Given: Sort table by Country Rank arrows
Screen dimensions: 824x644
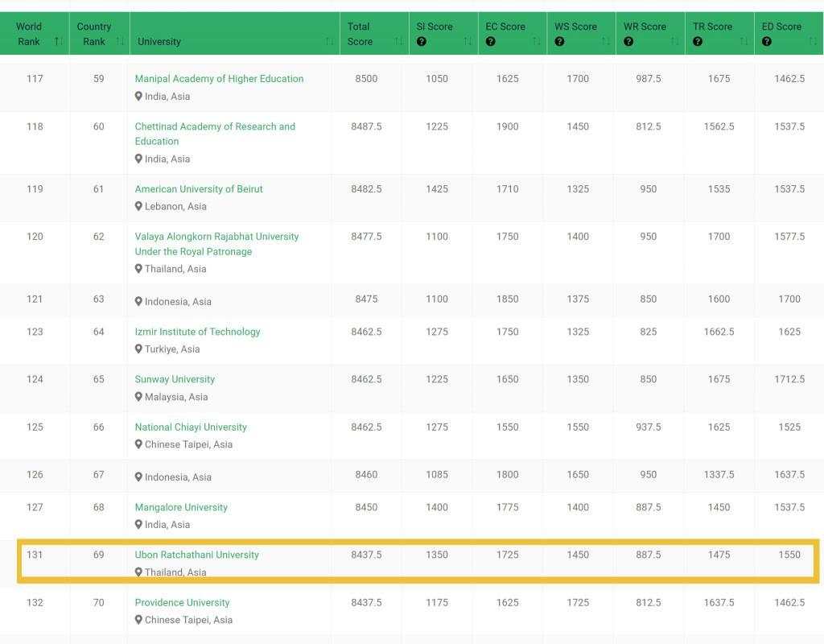Looking at the screenshot, I should pos(120,42).
